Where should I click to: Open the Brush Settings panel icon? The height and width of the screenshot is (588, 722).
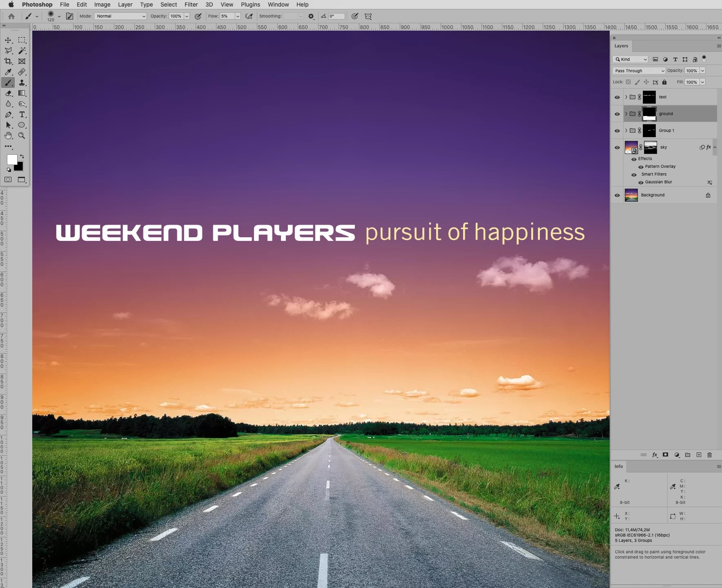point(69,16)
